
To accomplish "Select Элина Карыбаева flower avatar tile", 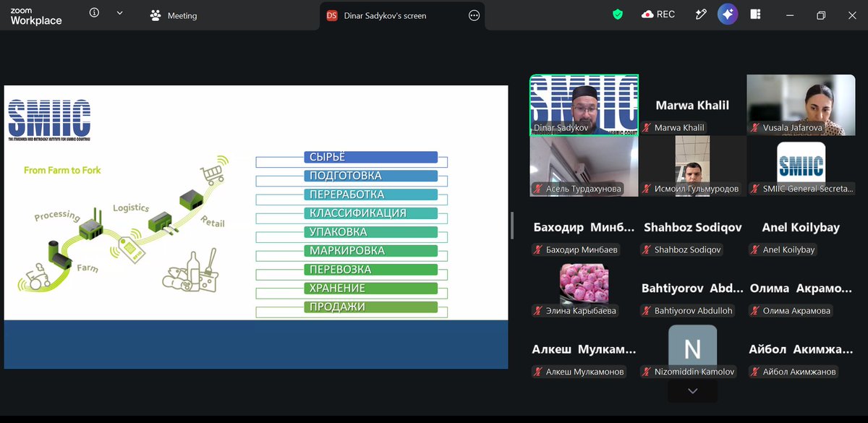I will (584, 289).
